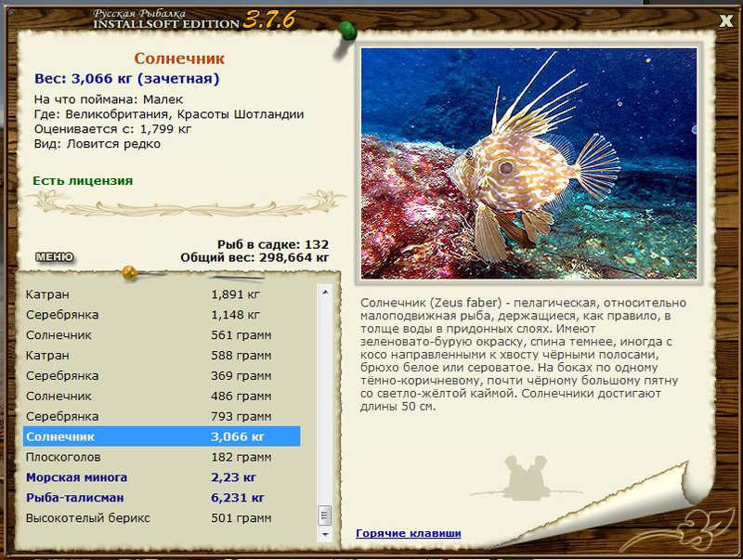Click the Есть лицензия label
743x560 pixels.
(83, 181)
